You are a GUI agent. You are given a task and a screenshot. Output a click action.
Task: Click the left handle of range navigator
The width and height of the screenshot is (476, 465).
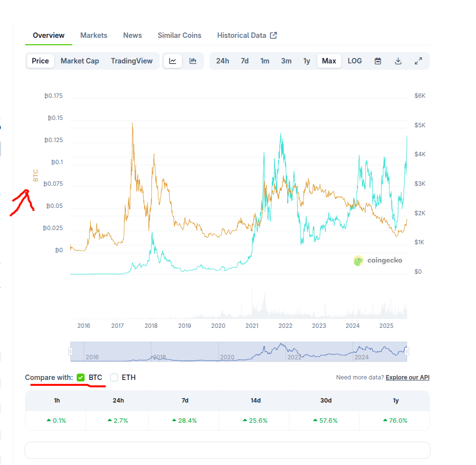pos(70,351)
